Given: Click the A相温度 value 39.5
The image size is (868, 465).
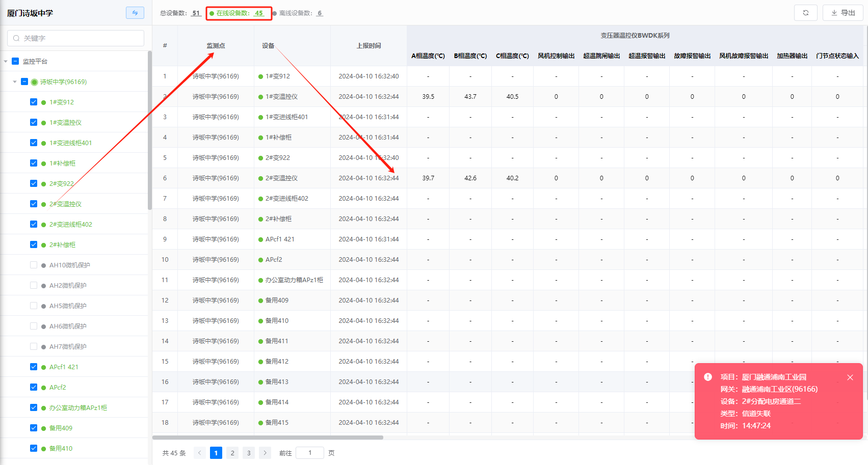Looking at the screenshot, I should pyautogui.click(x=428, y=97).
